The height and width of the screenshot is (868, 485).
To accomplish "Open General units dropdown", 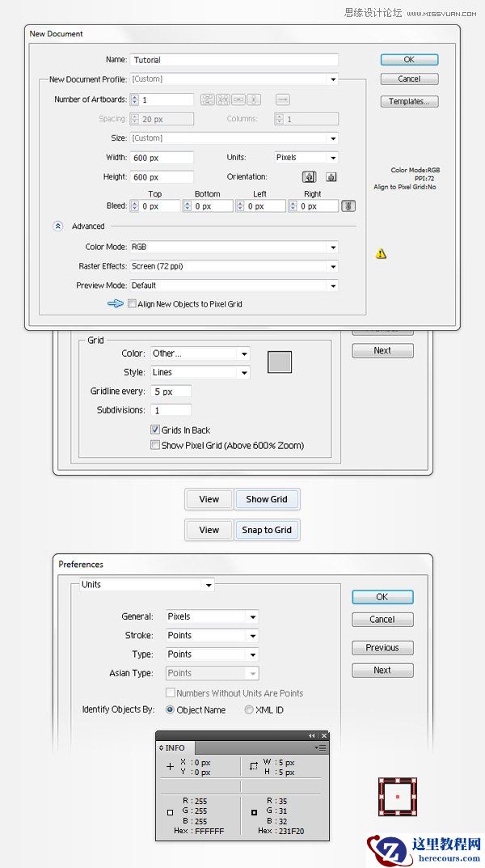I will tap(213, 616).
